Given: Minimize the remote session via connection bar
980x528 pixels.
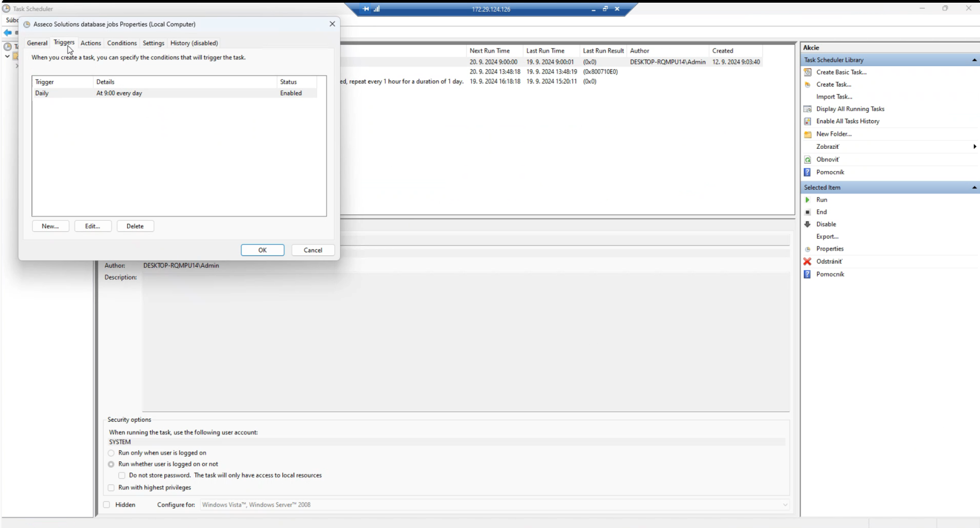Looking at the screenshot, I should pyautogui.click(x=594, y=9).
